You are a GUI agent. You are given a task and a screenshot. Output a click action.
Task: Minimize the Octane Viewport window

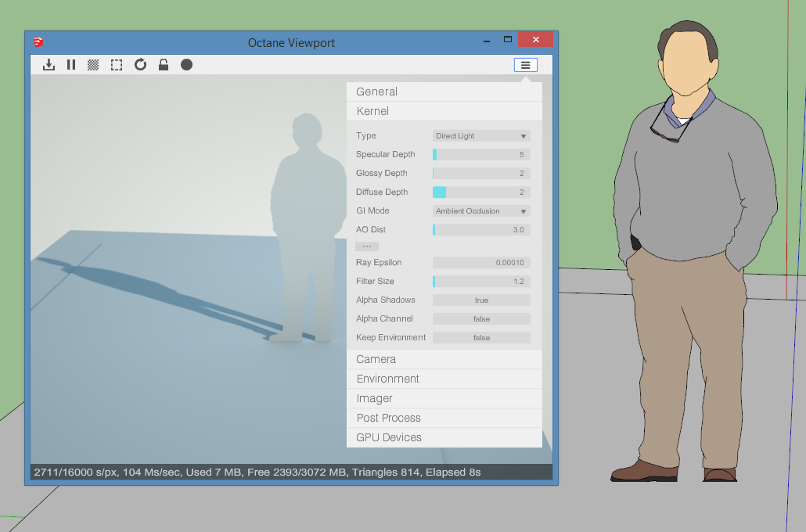486,40
